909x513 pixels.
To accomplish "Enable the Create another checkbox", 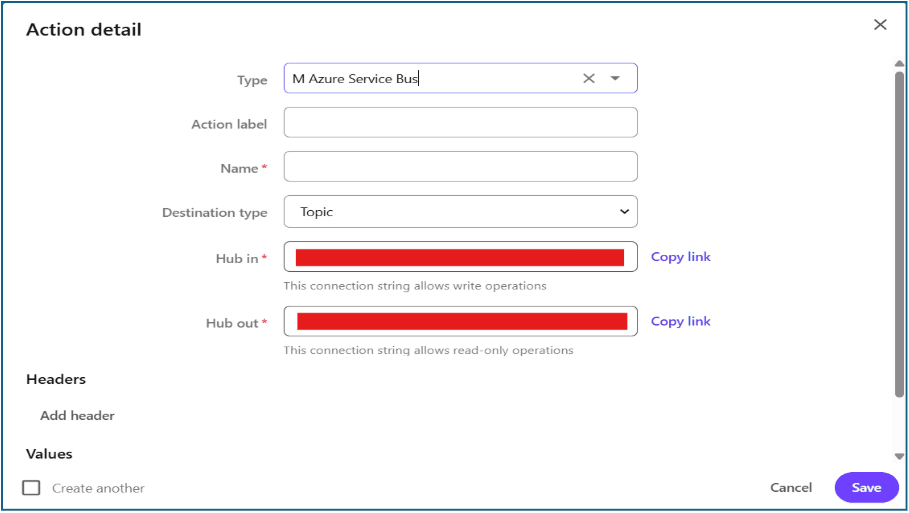I will 32,488.
